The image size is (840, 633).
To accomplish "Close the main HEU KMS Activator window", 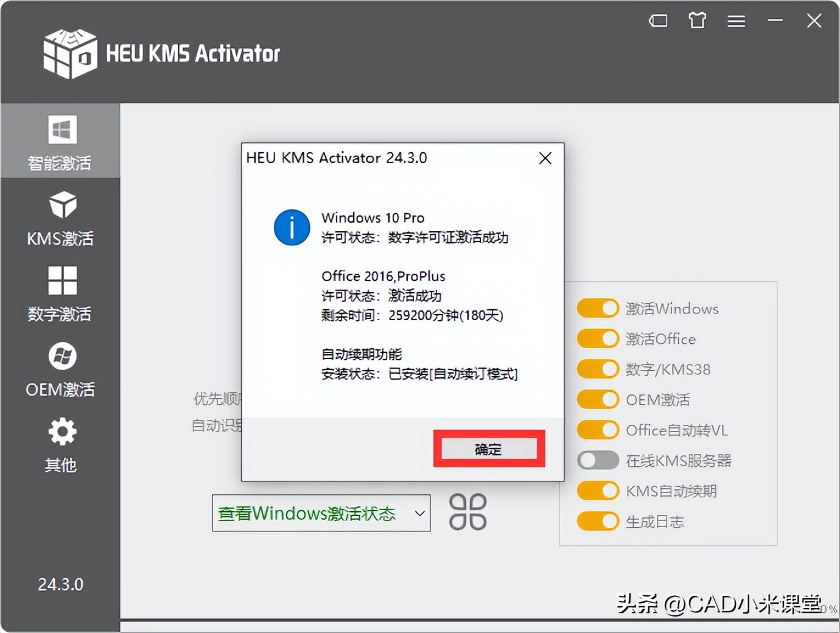I will click(x=814, y=21).
